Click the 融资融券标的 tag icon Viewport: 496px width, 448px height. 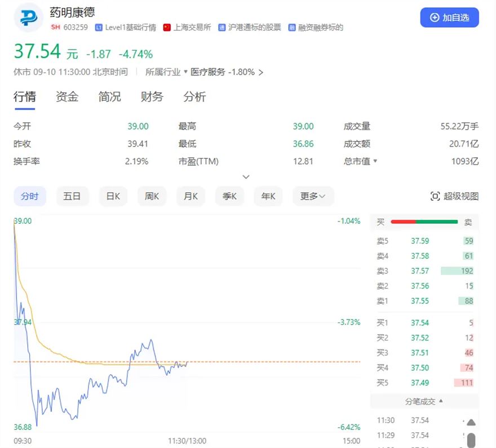(292, 27)
